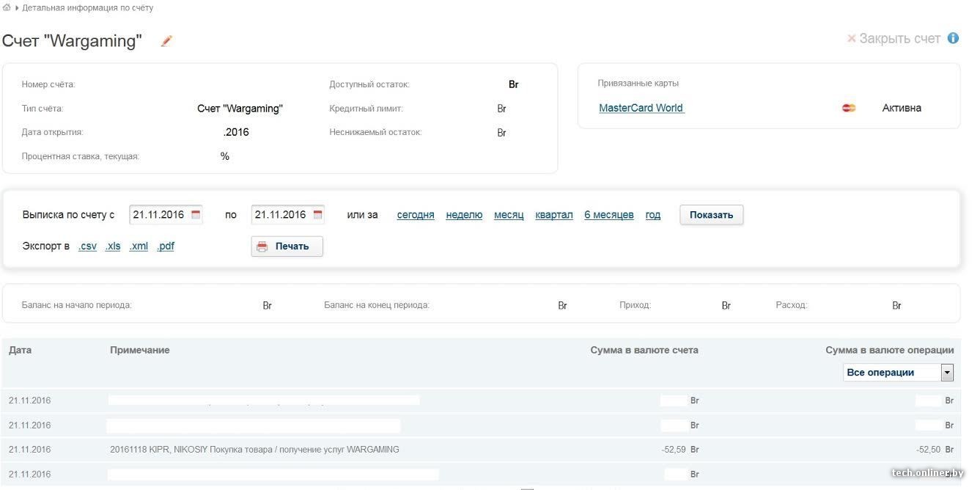This screenshot has width=980, height=490.
Task: Click the Дата открытия label
Action: pyautogui.click(x=53, y=133)
